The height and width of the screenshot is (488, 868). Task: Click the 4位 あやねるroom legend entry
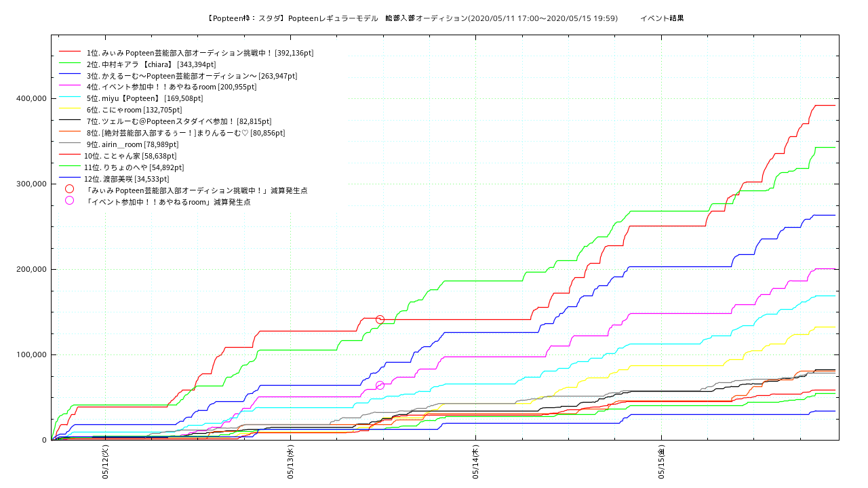point(170,87)
